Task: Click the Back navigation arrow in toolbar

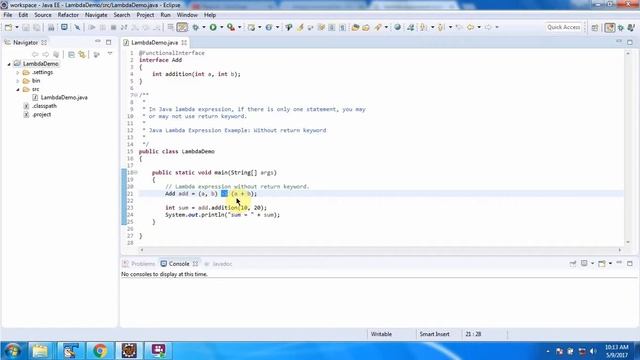Action: tap(471, 27)
